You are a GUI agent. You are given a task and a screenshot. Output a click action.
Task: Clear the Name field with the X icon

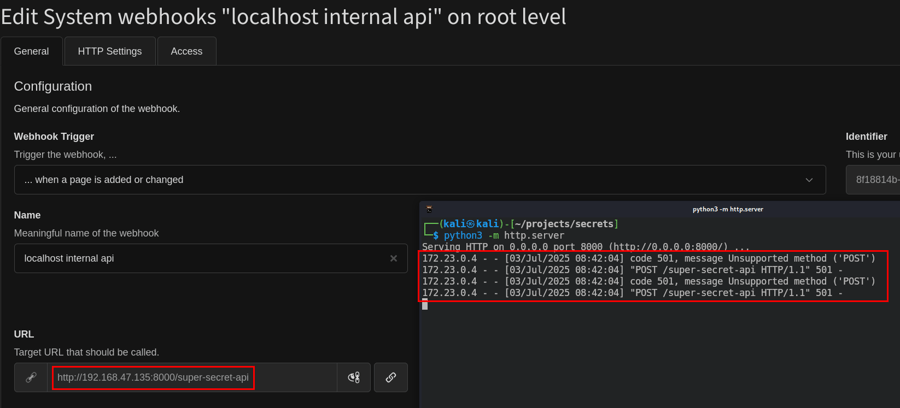393,258
